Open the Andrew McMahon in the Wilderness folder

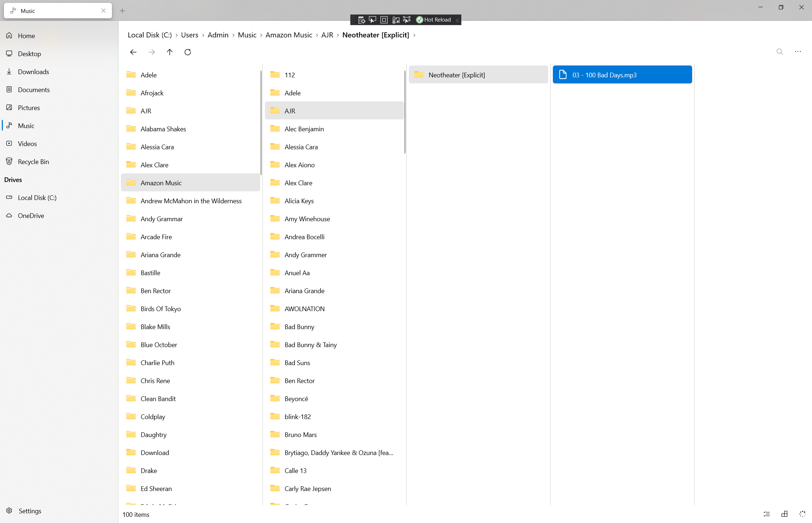tap(190, 201)
